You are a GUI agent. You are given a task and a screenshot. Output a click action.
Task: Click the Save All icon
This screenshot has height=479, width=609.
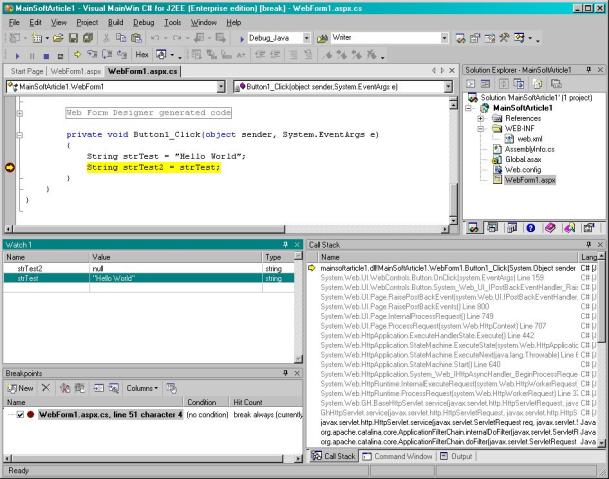coord(88,38)
